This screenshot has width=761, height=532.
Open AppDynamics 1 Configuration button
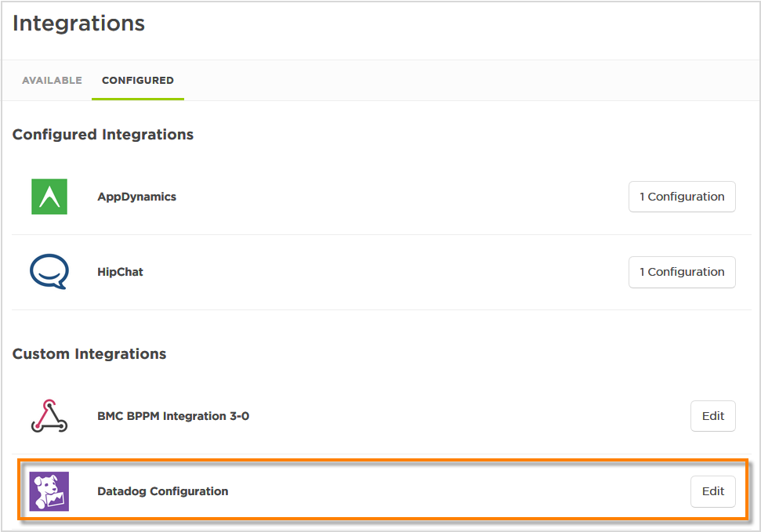tap(681, 196)
